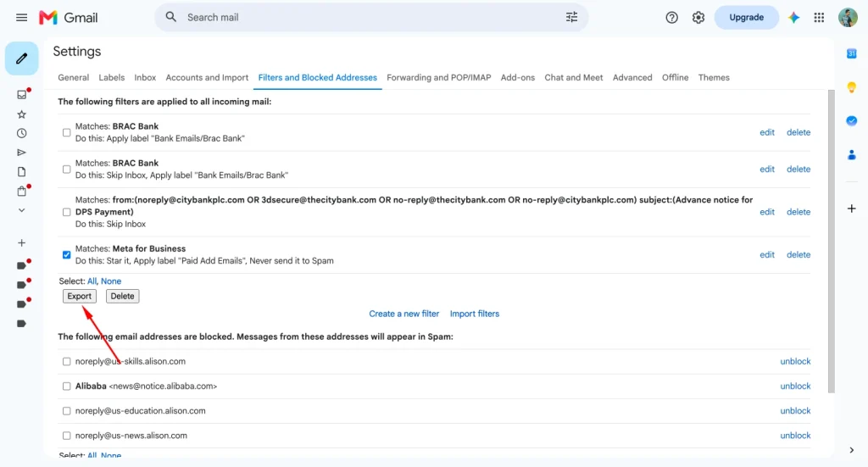Open the fourth label tag without dot
This screenshot has height=467, width=868.
click(x=21, y=324)
